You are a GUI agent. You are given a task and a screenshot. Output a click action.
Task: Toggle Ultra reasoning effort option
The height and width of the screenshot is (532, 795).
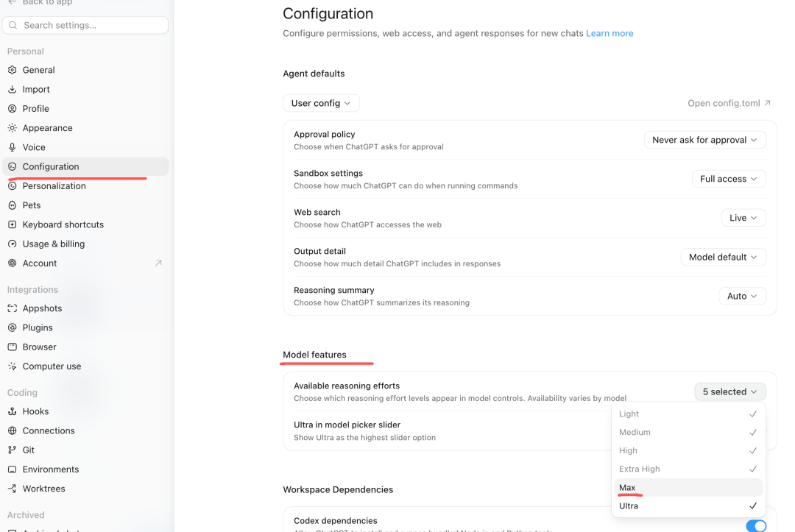688,506
